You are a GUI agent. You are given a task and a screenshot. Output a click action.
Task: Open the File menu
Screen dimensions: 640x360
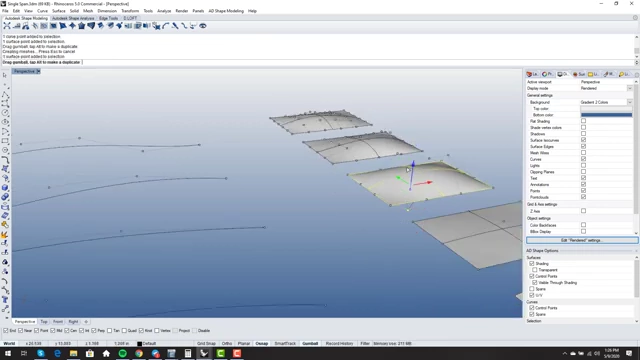click(5, 11)
